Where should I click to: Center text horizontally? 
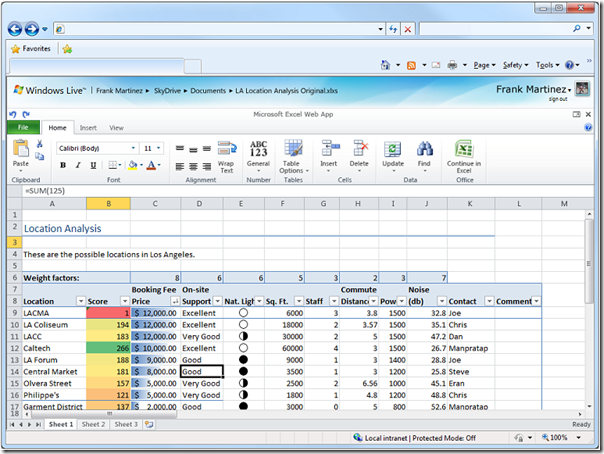[193, 166]
